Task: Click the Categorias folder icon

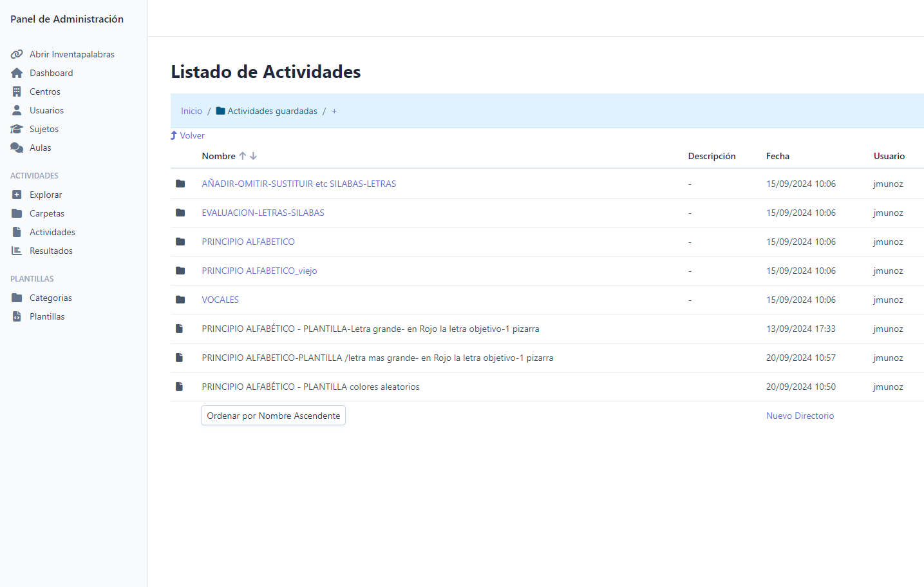Action: [x=17, y=298]
